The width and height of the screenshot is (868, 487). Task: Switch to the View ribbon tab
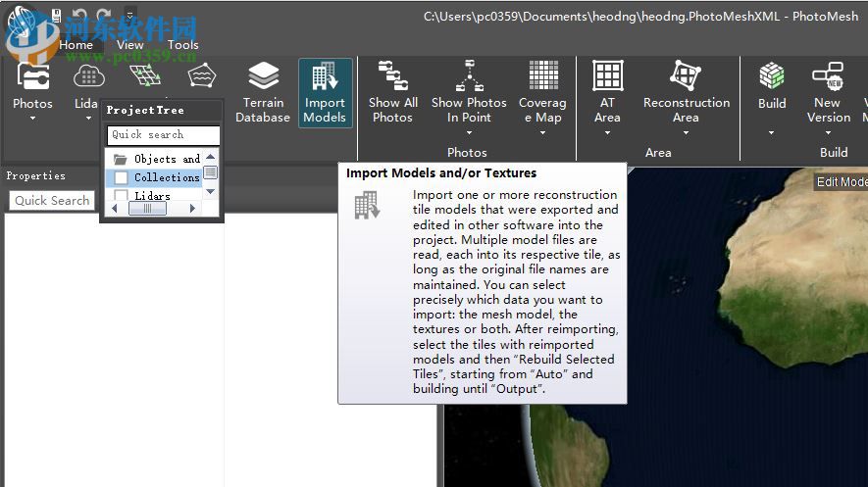(x=129, y=44)
